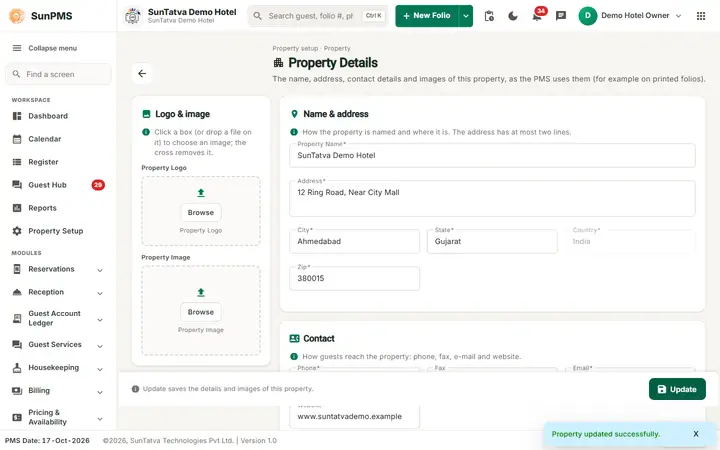Click the Demo Hotel Owner avatar

point(587,16)
